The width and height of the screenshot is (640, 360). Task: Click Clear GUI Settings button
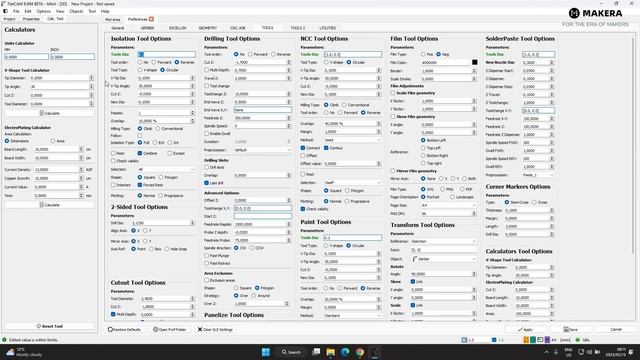215,329
